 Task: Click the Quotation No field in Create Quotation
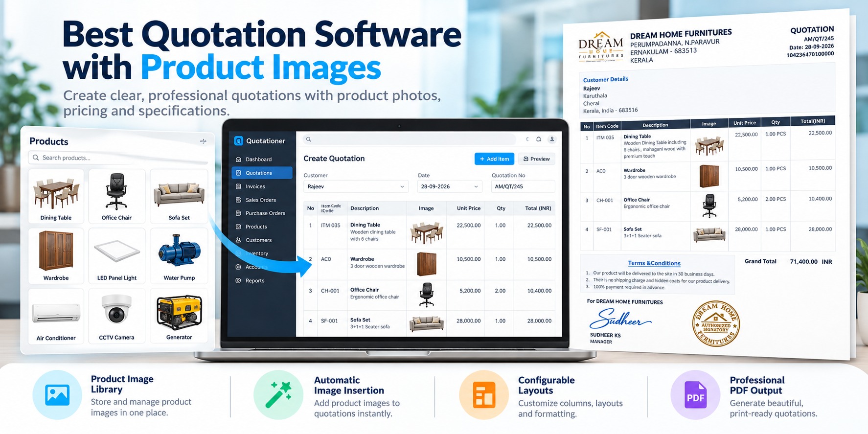point(523,186)
